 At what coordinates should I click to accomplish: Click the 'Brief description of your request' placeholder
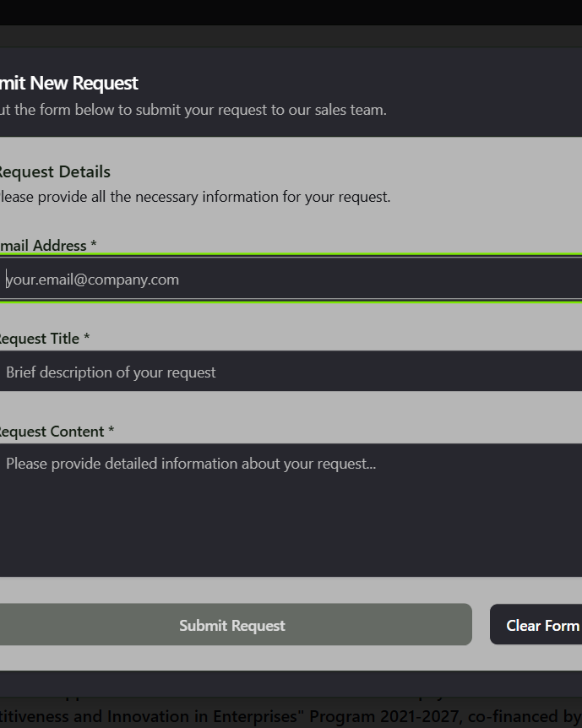111,372
